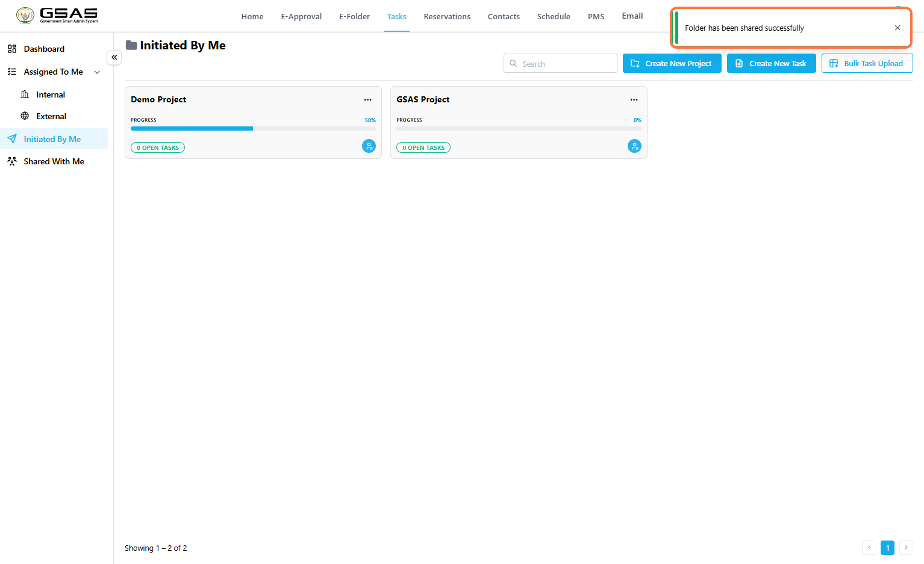Click 'Showing 1 – 2 of 2' text
This screenshot has height=564, width=924.
[156, 548]
